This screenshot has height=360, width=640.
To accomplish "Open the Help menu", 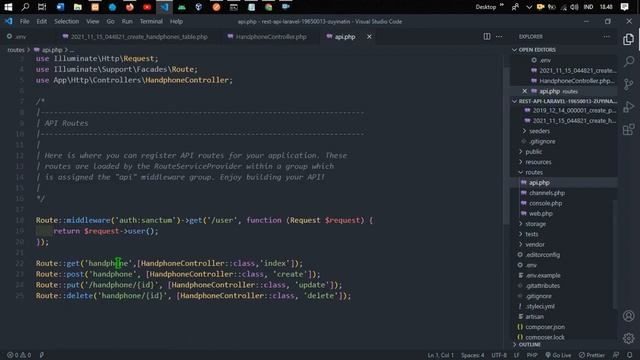I will pyautogui.click(x=176, y=21).
